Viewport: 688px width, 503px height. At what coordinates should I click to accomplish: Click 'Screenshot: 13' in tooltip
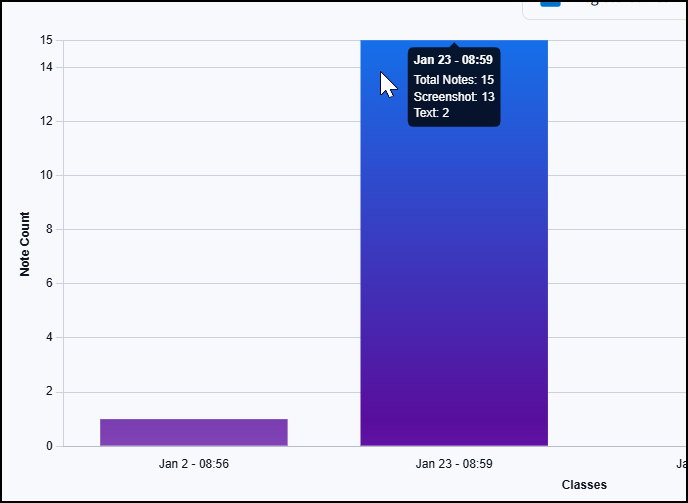coord(454,97)
